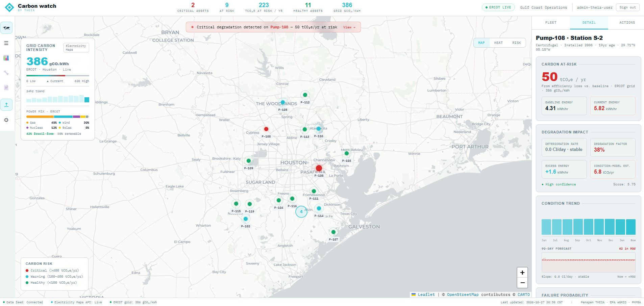Select map marker P-112
644x306 pixels.
pos(305,95)
